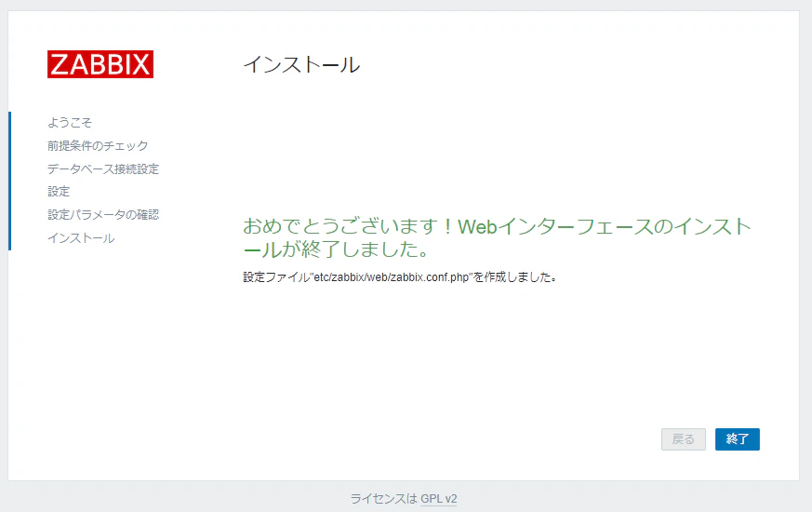This screenshot has width=812, height=512.
Task: Click the green おめでとうございます congratulation message
Action: [x=497, y=238]
